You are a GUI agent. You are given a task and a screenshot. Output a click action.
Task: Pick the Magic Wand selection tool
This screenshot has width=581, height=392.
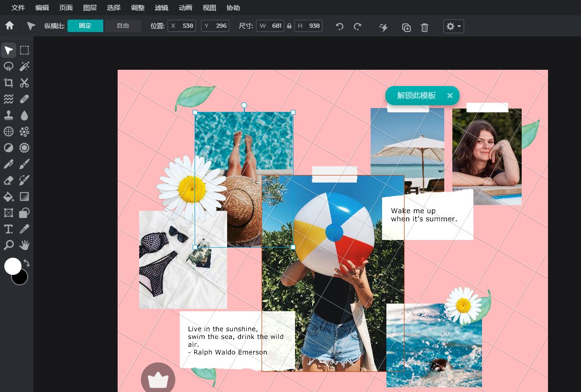point(24,66)
